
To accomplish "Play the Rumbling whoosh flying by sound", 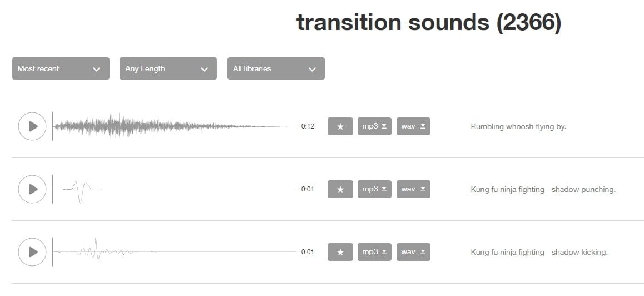I will [x=32, y=126].
